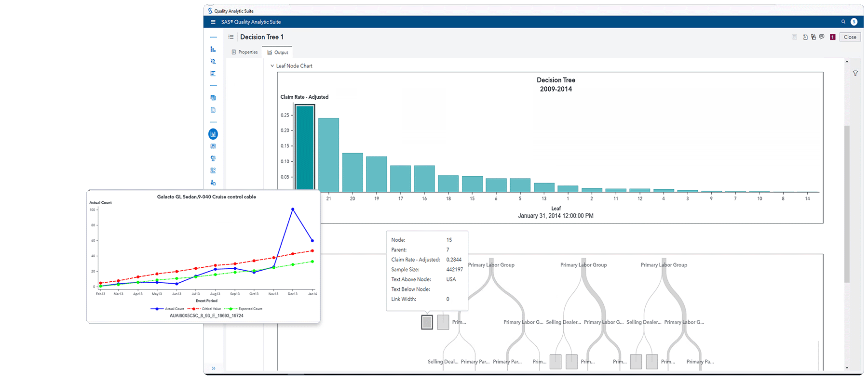Click the save-as copy icon beside Close
This screenshot has height=380, width=868.
(814, 37)
